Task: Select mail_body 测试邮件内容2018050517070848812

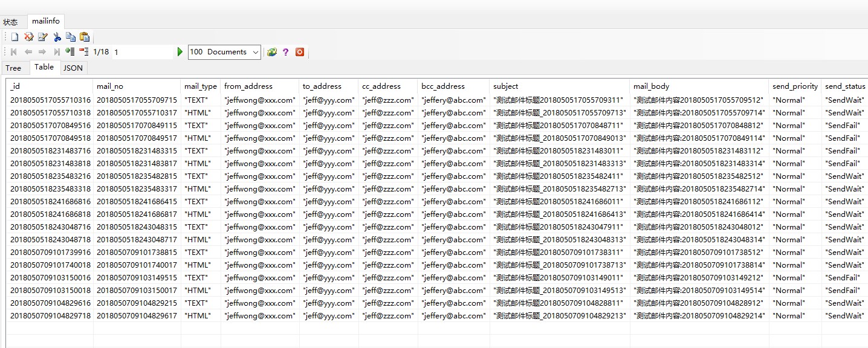Action: 699,126
